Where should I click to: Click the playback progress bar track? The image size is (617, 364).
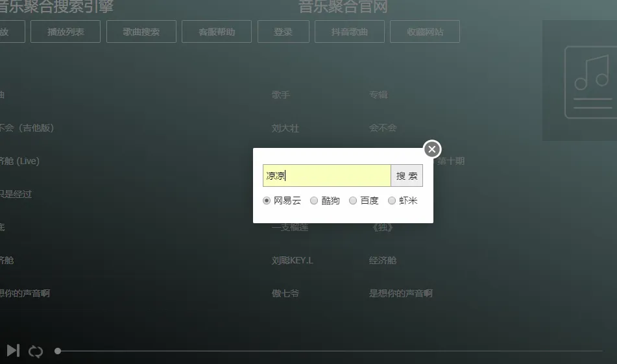coord(330,351)
